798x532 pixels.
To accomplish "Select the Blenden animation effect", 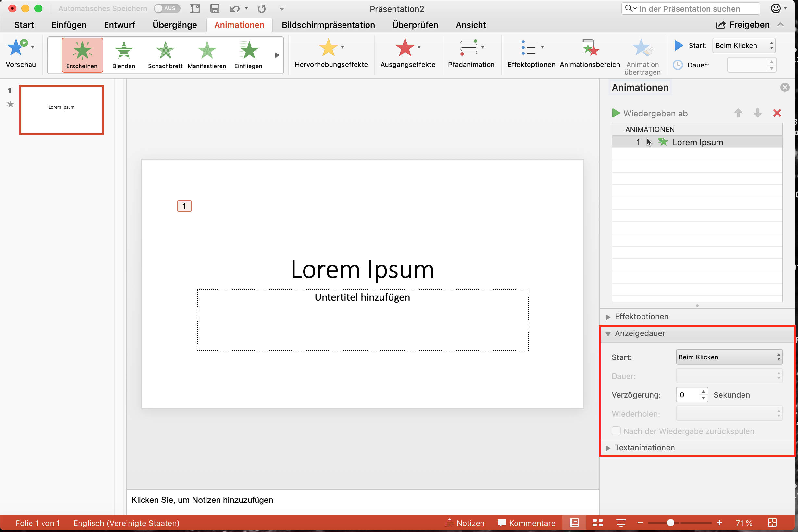I will 124,55.
